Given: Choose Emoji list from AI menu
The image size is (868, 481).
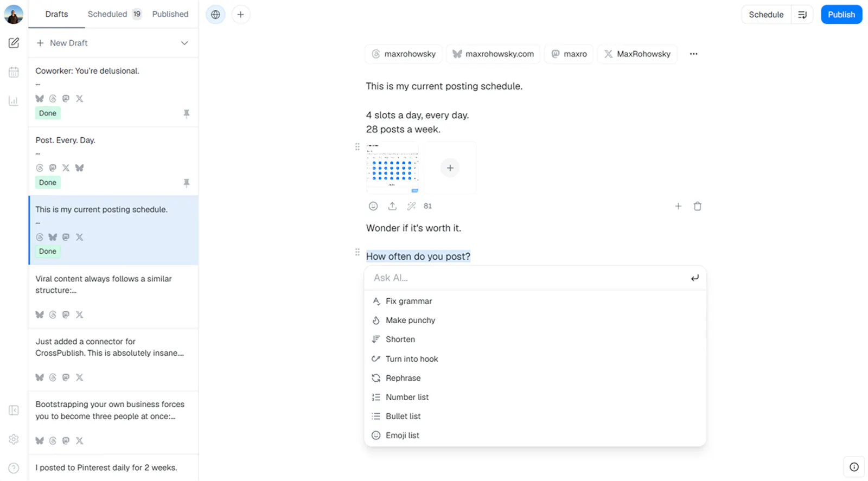Looking at the screenshot, I should pos(535,435).
